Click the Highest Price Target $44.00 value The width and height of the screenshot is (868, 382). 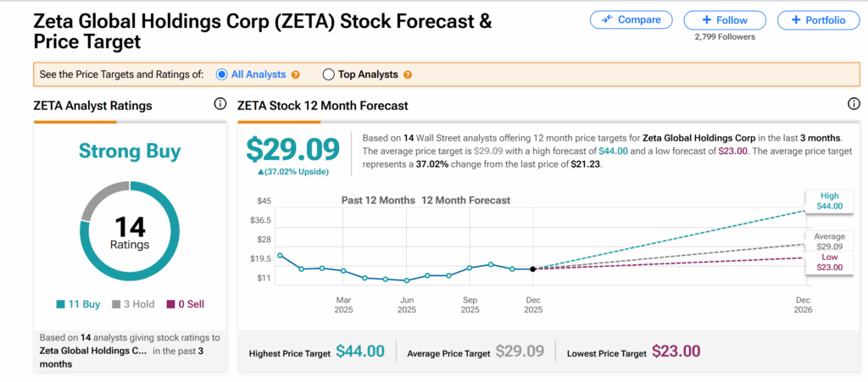[x=360, y=352]
